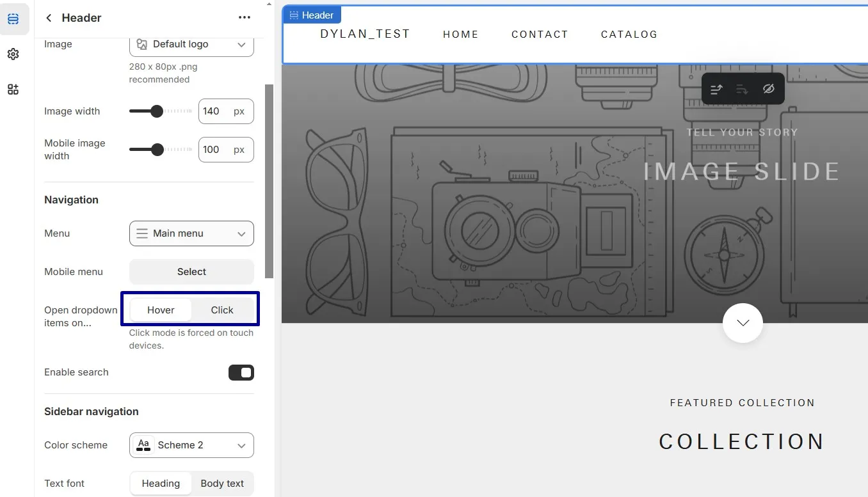The width and height of the screenshot is (868, 497).
Task: Toggle the Enable search switch
Action: click(x=241, y=372)
